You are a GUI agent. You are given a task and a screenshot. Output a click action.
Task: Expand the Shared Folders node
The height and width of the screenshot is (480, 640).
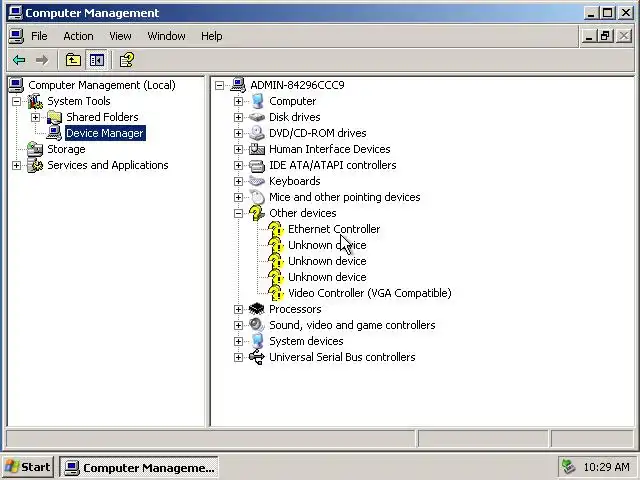(x=36, y=118)
